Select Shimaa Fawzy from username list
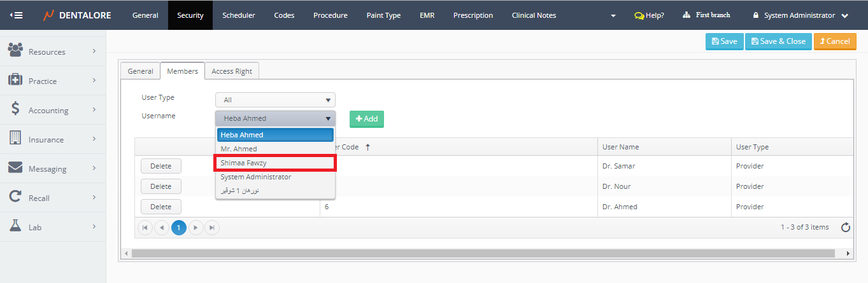The height and width of the screenshot is (283, 868). 275,163
